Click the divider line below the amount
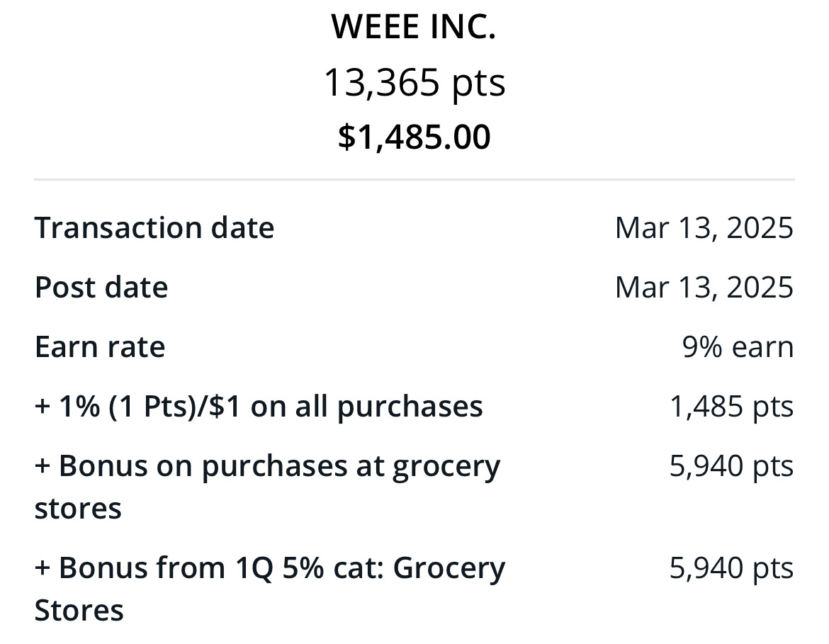829x644 pixels. click(414, 180)
